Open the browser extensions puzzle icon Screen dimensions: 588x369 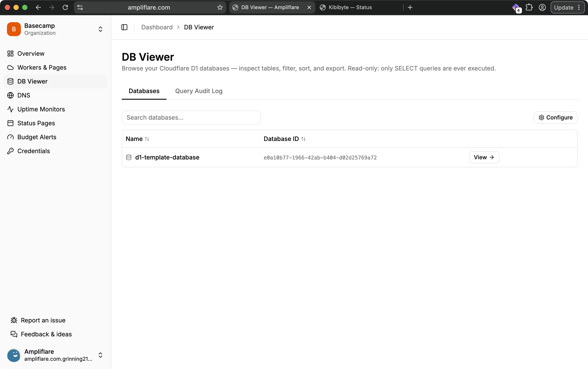pyautogui.click(x=529, y=7)
